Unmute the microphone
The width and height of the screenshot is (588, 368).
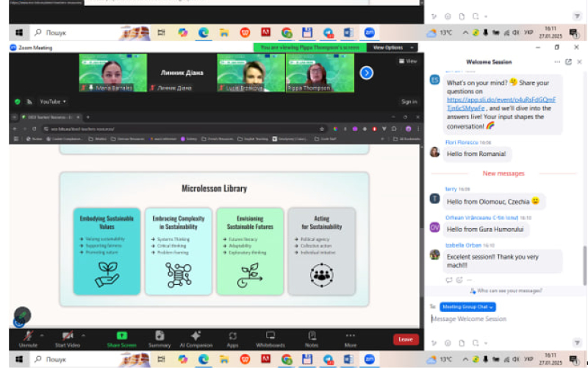click(28, 339)
